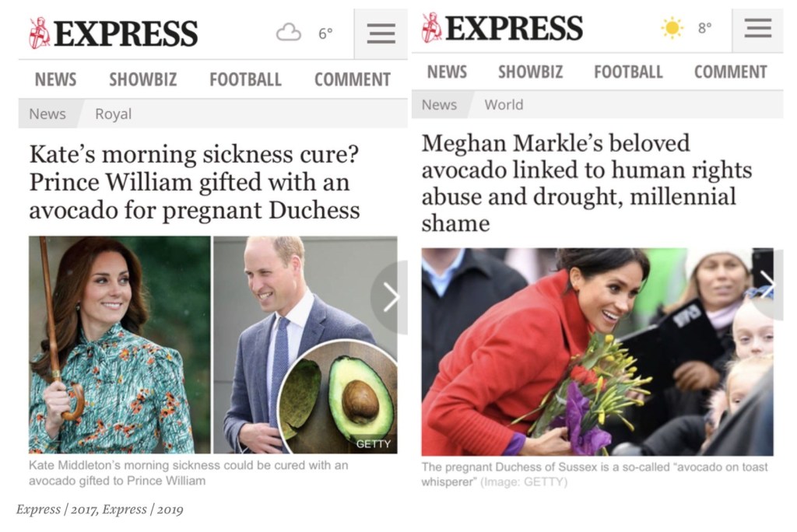Click the Express crusader logo on the left page
797x532 pixels.
pyautogui.click(x=39, y=33)
